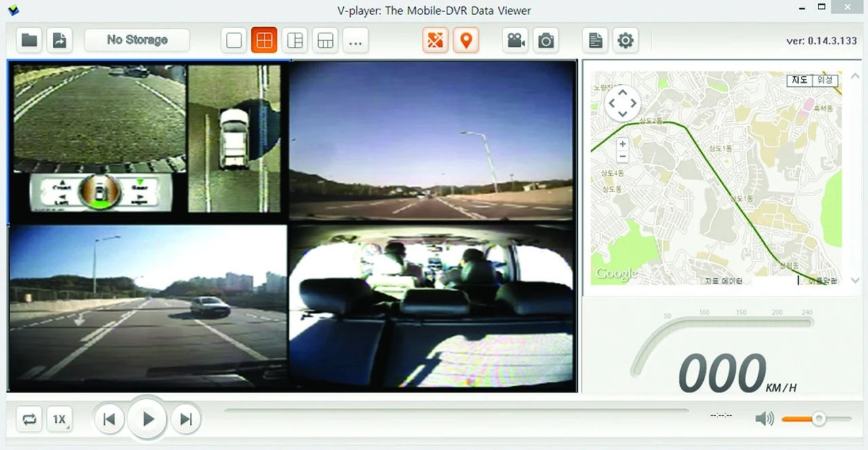This screenshot has width=868, height=450.
Task: Click the export/share file icon
Action: [x=60, y=40]
